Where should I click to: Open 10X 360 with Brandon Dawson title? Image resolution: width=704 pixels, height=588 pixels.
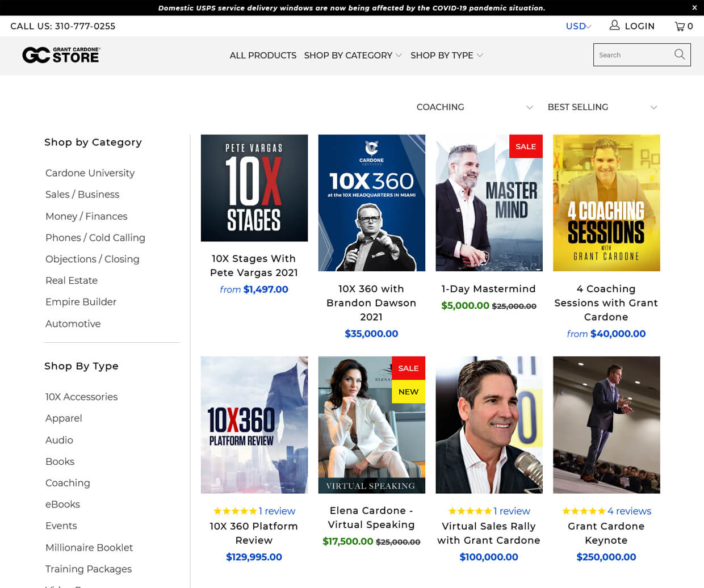pos(371,303)
